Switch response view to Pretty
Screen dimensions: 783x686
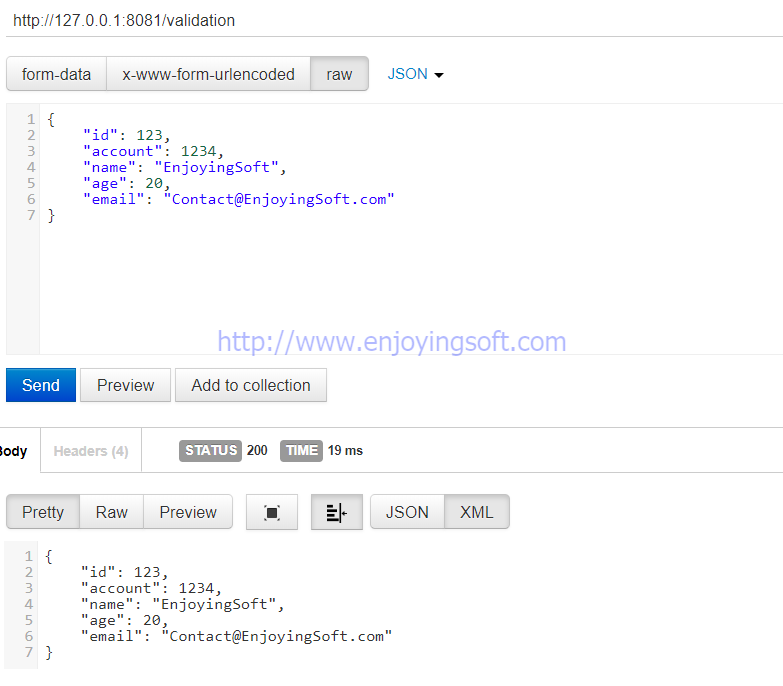pyautogui.click(x=43, y=512)
